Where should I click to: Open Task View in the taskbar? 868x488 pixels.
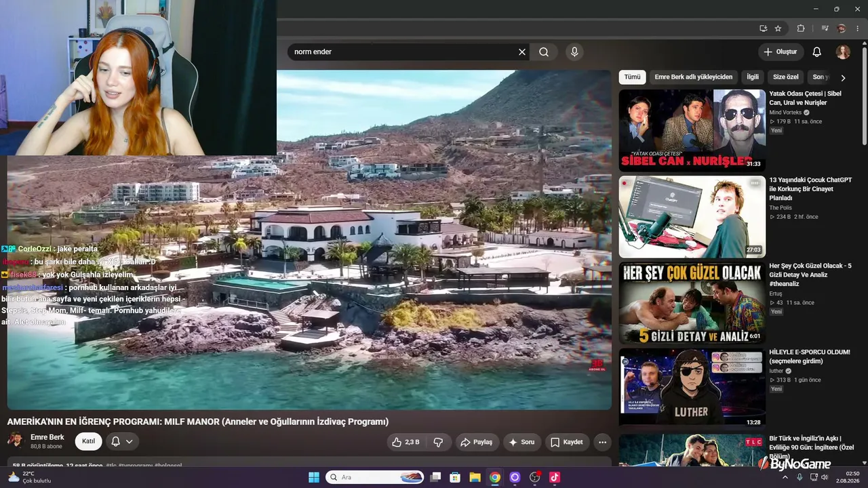coord(436,477)
